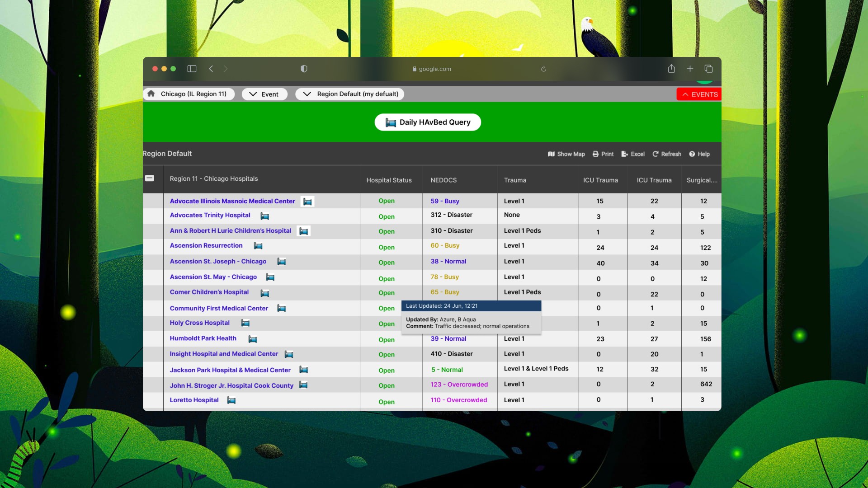Open Humboldt Park Health link
This screenshot has width=868, height=488.
203,338
